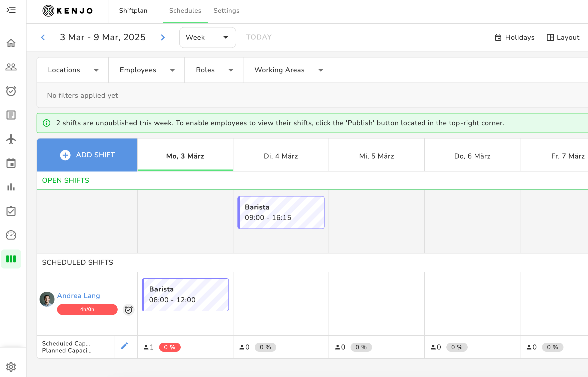
Task: Expand the Working Areas filter dropdown
Action: click(x=288, y=70)
